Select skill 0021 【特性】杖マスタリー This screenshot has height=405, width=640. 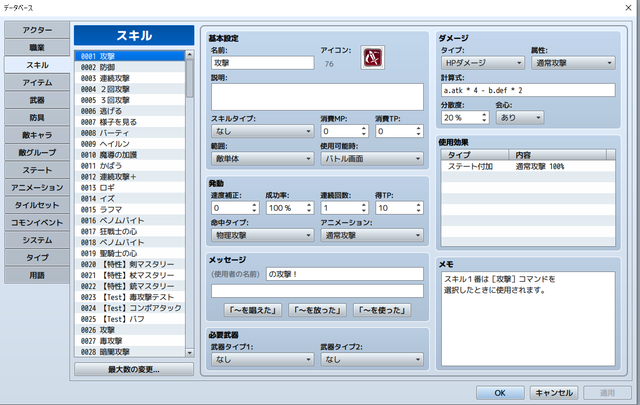(x=130, y=276)
